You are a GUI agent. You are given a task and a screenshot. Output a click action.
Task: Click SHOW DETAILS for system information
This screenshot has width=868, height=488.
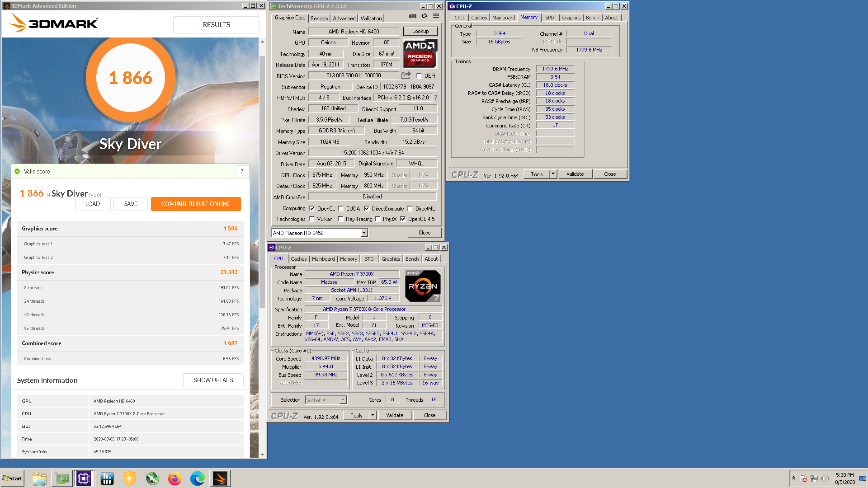point(213,380)
